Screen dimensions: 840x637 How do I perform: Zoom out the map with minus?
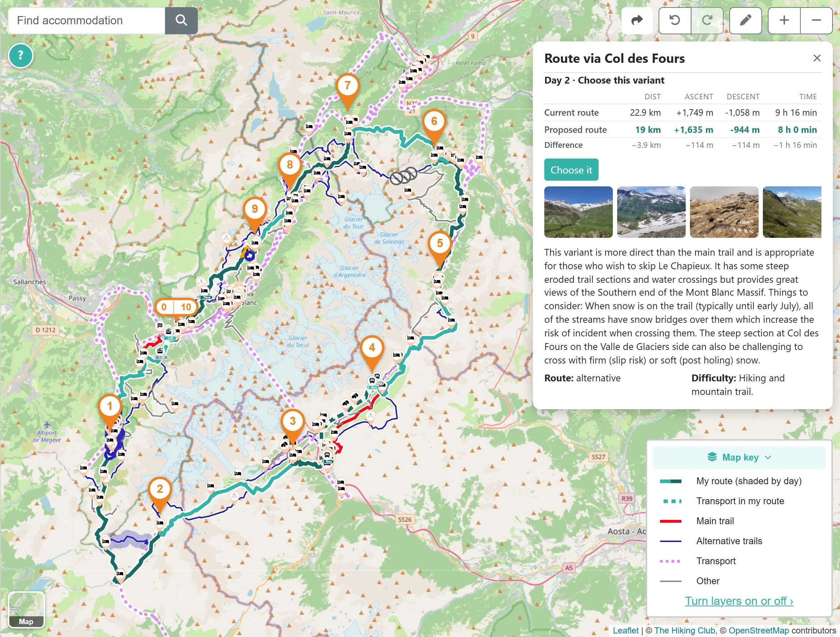[x=816, y=20]
